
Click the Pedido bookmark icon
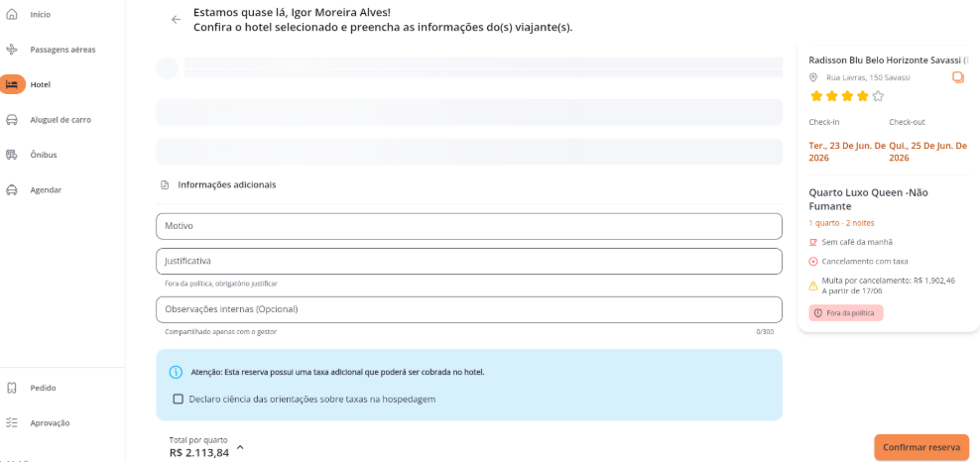click(11, 388)
